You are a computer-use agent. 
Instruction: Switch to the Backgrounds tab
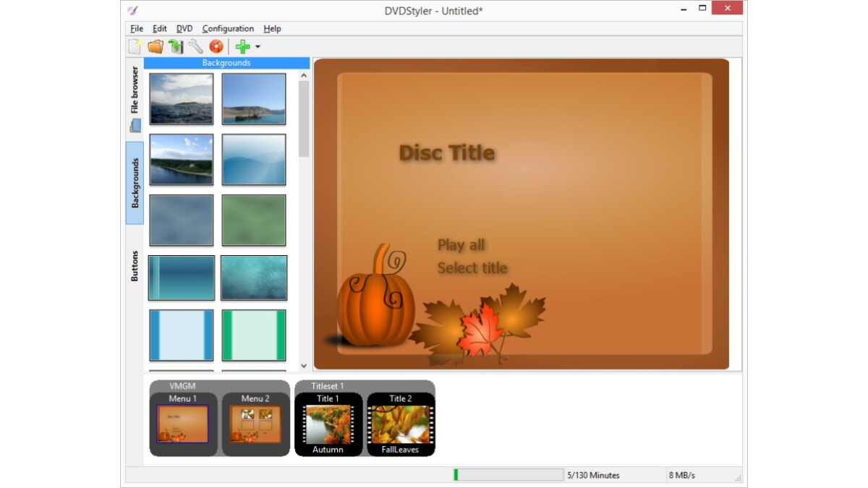135,183
